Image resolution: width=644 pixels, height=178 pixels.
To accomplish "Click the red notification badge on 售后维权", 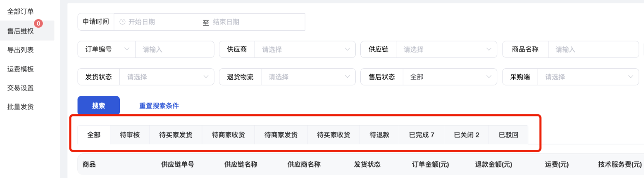I will (x=38, y=24).
